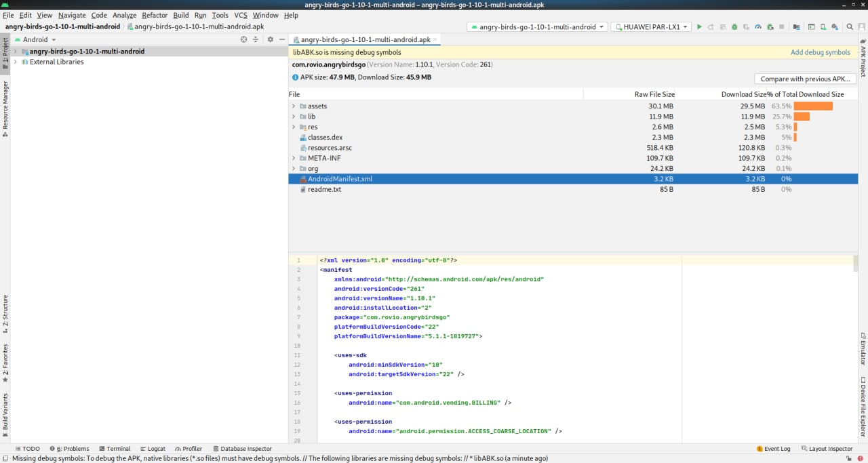Viewport: 868px width, 463px height.
Task: Open the File menu
Action: click(8, 15)
